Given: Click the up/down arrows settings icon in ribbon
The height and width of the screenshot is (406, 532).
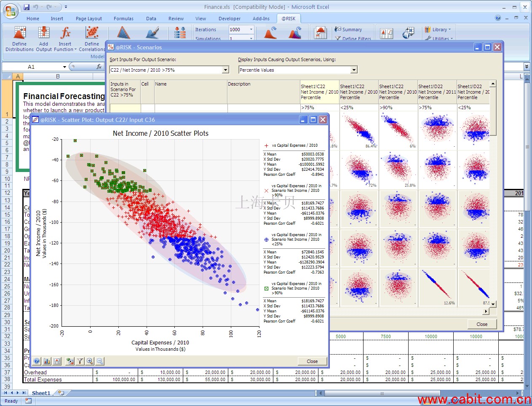Looking at the screenshot, I should (180, 33).
